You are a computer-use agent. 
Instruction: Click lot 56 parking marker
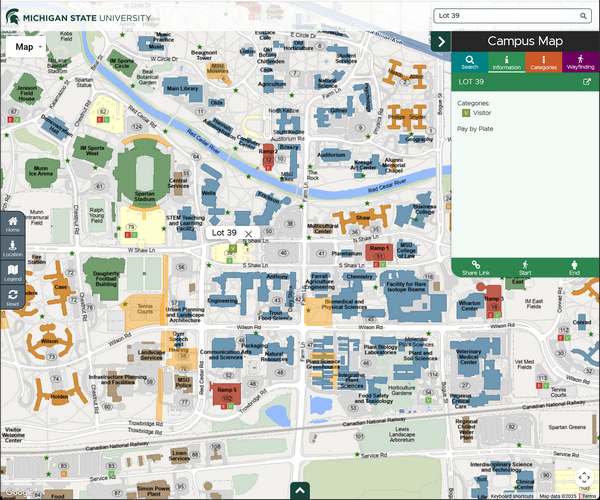(x=181, y=267)
